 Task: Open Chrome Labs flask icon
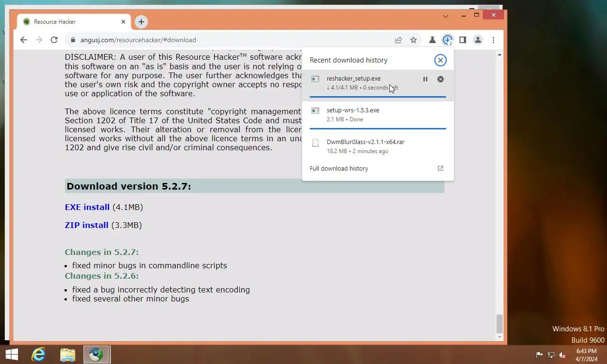[432, 40]
